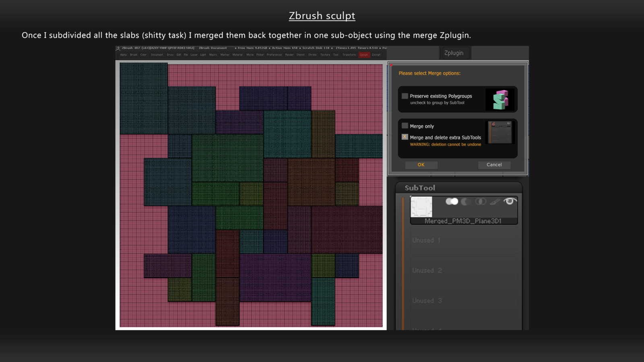The width and height of the screenshot is (644, 362).
Task: Open the Picker menu
Action: [x=260, y=55]
